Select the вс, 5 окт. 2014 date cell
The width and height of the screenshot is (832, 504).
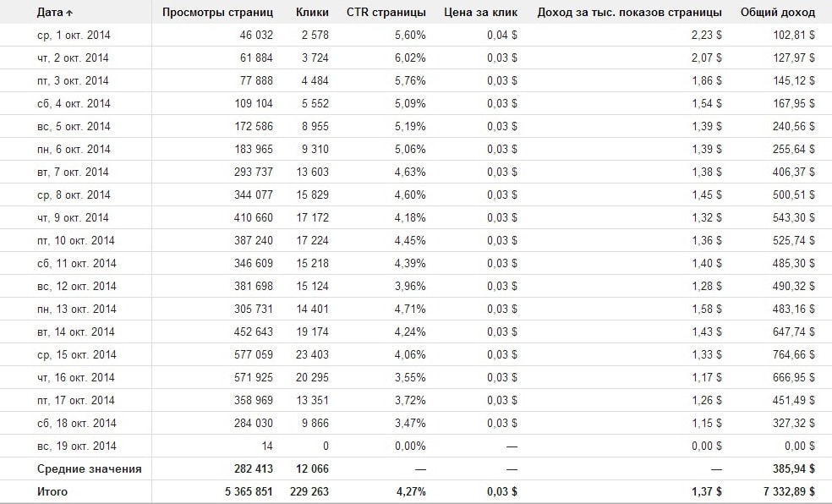(x=74, y=127)
